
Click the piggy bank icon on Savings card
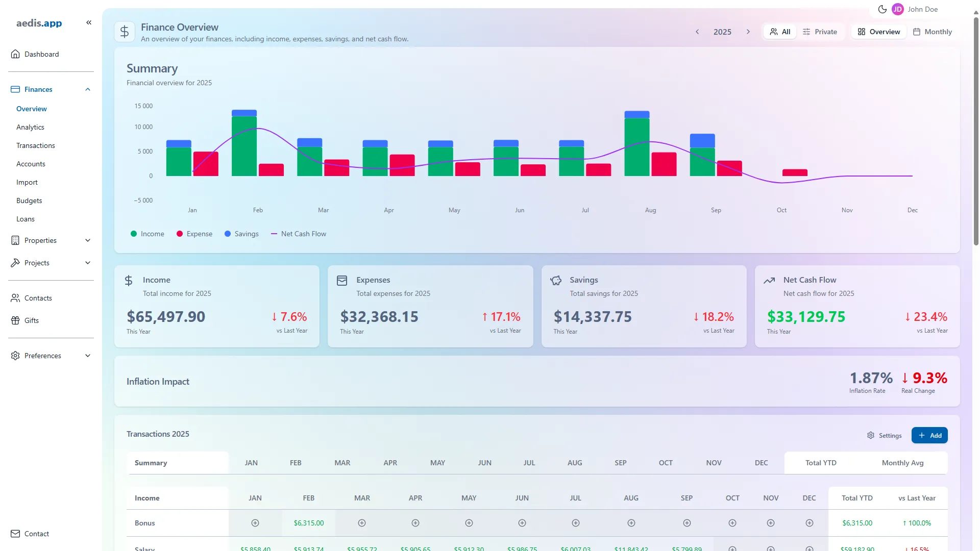[556, 280]
